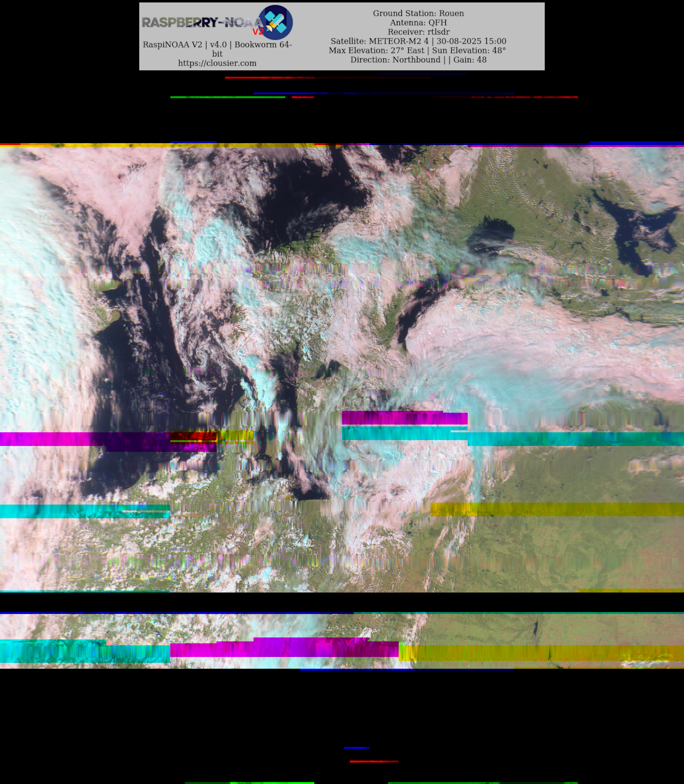Click the RaspiNOAA V2 v4.0 Bookworm version text

click(217, 45)
